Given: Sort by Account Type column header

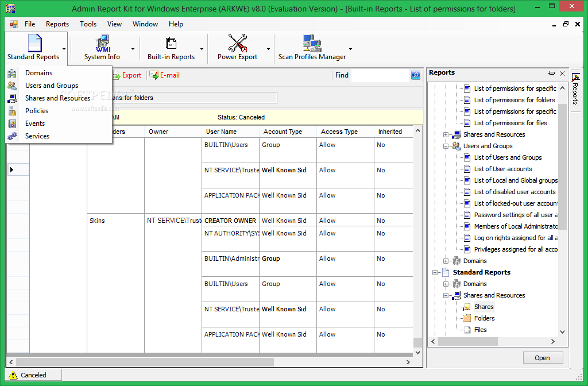Looking at the screenshot, I should point(288,132).
